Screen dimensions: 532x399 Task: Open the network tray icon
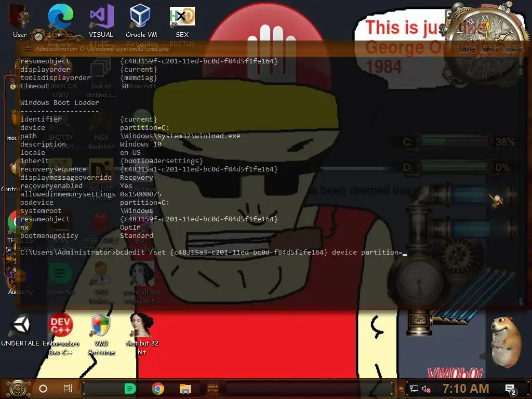pos(414,389)
